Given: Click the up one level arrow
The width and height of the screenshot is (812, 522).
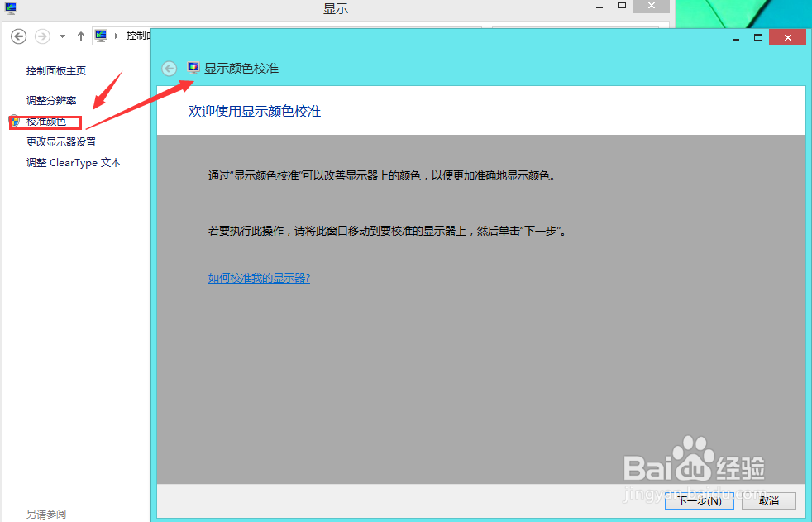Looking at the screenshot, I should click(79, 36).
